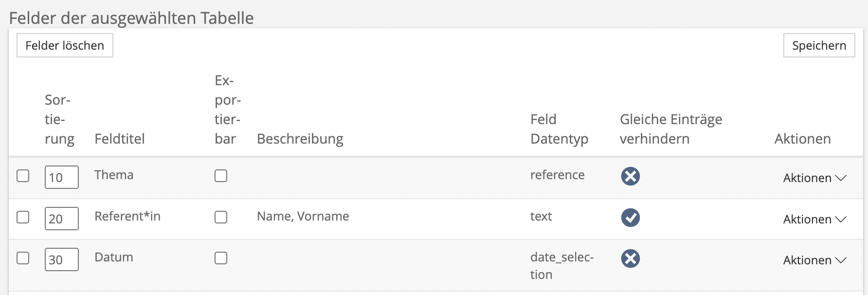Click the sort field containing 20
The height and width of the screenshot is (295, 868).
pyautogui.click(x=61, y=219)
